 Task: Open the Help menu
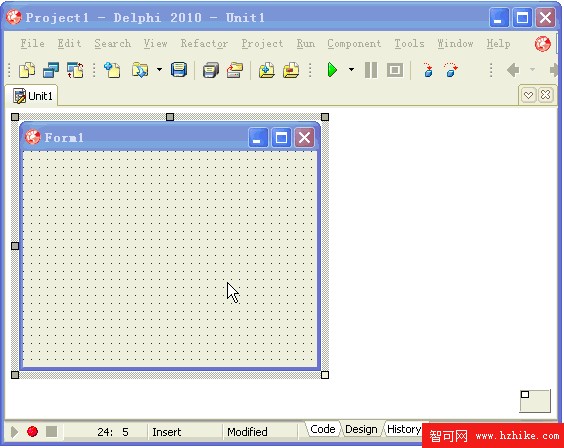click(x=498, y=44)
